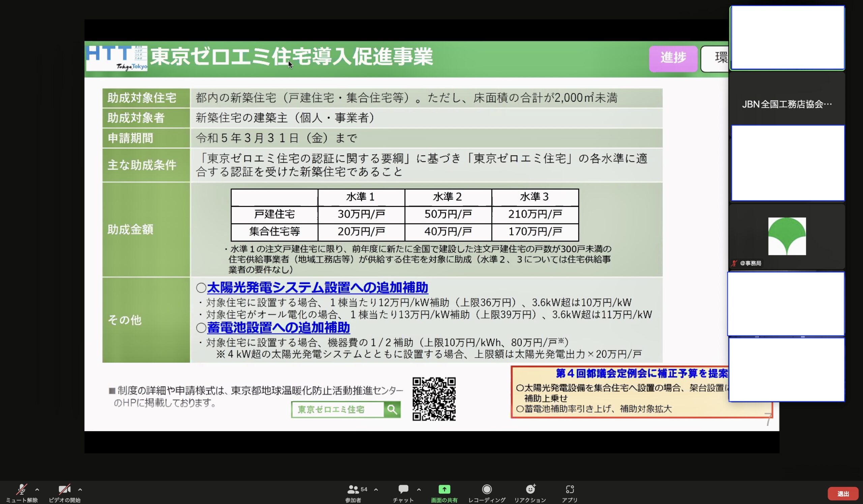Click table cell 40万円/戸
Viewport: 863px width, 504px height.
pos(448,232)
